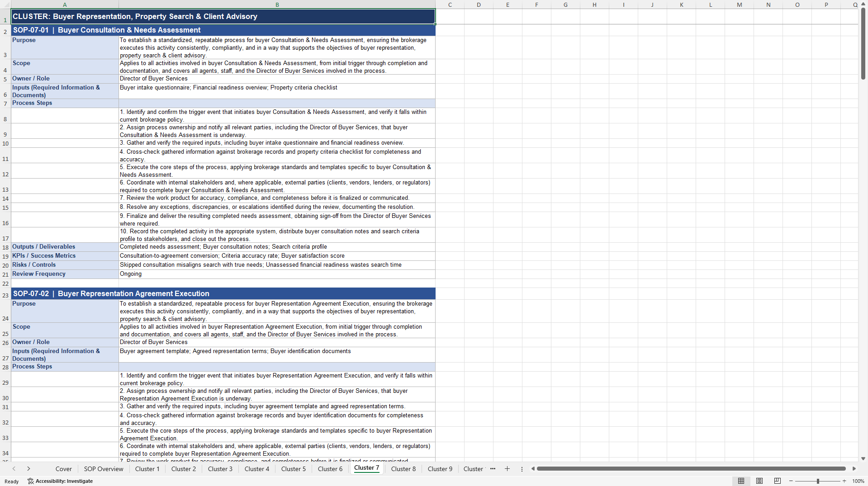Select step 7 Review work product row 14

pyautogui.click(x=277, y=198)
